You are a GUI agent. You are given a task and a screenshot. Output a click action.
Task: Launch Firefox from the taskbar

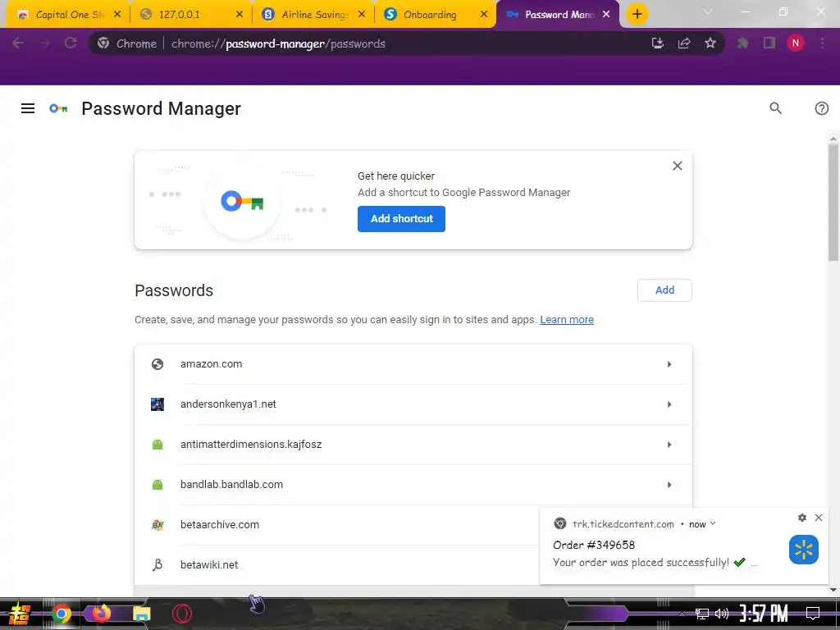pyautogui.click(x=101, y=613)
